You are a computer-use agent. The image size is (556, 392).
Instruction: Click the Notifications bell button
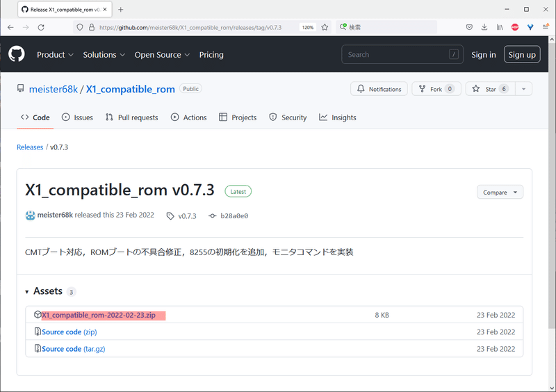tap(379, 89)
